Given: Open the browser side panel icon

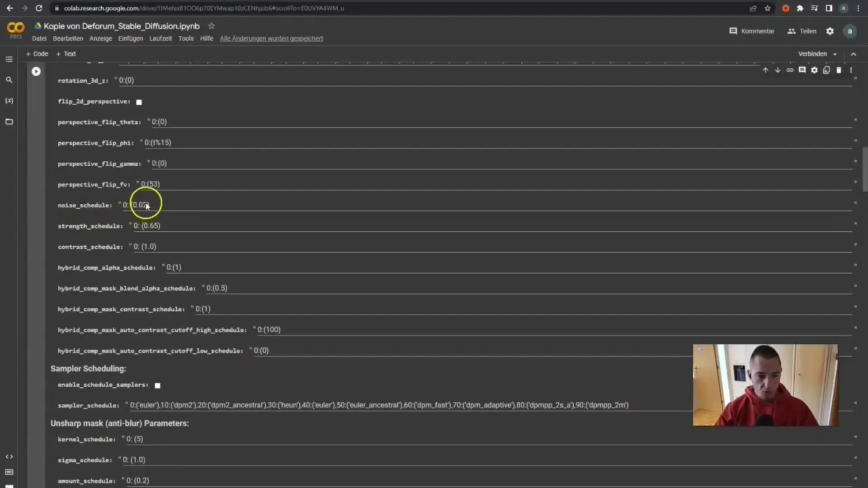Looking at the screenshot, I should (829, 8).
